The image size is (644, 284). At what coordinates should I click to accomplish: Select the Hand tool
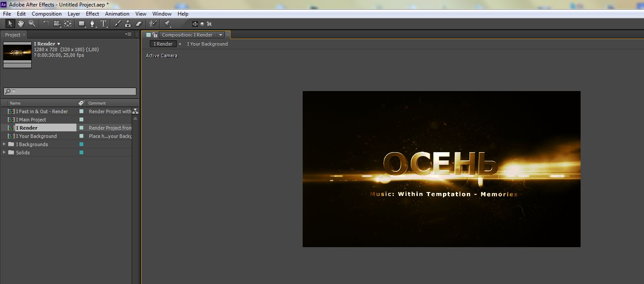pos(21,24)
